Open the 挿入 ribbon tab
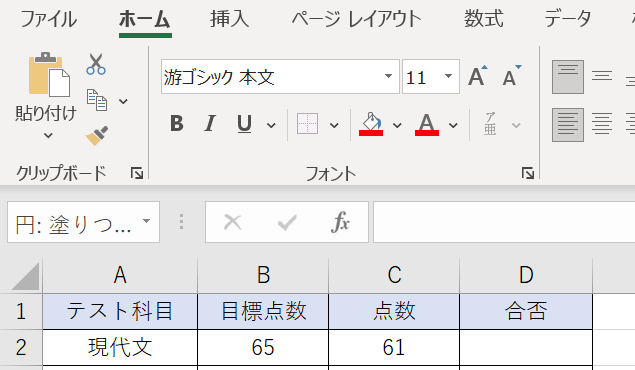Viewport: 635px width, 370px height. 229,19
